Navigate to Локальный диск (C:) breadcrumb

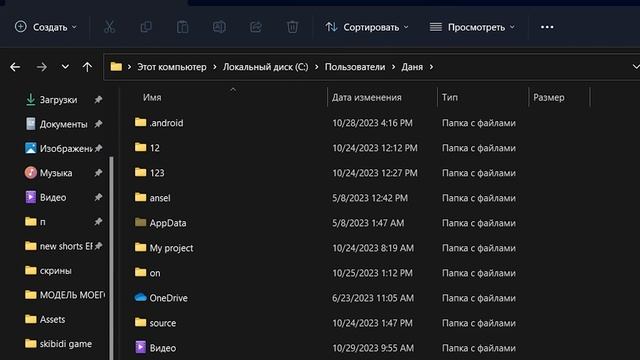pos(265,67)
